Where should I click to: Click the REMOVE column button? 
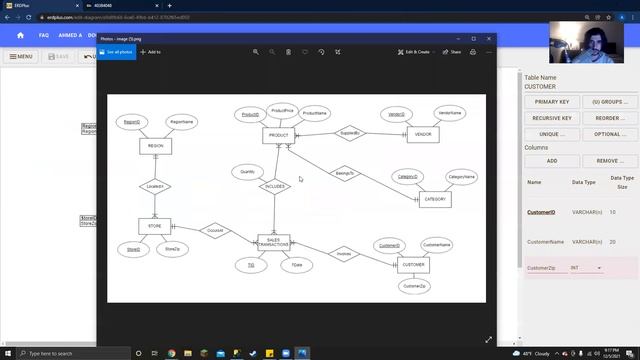pyautogui.click(x=610, y=161)
